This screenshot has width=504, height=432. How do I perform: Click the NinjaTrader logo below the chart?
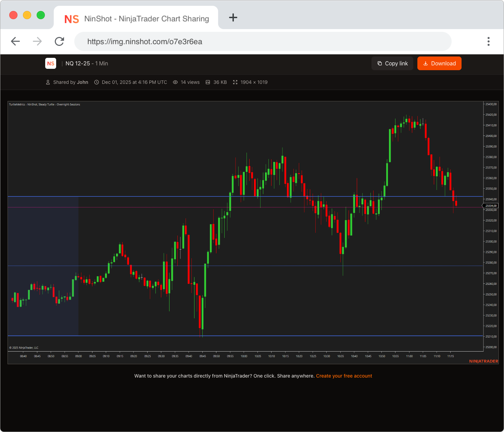coord(483,361)
